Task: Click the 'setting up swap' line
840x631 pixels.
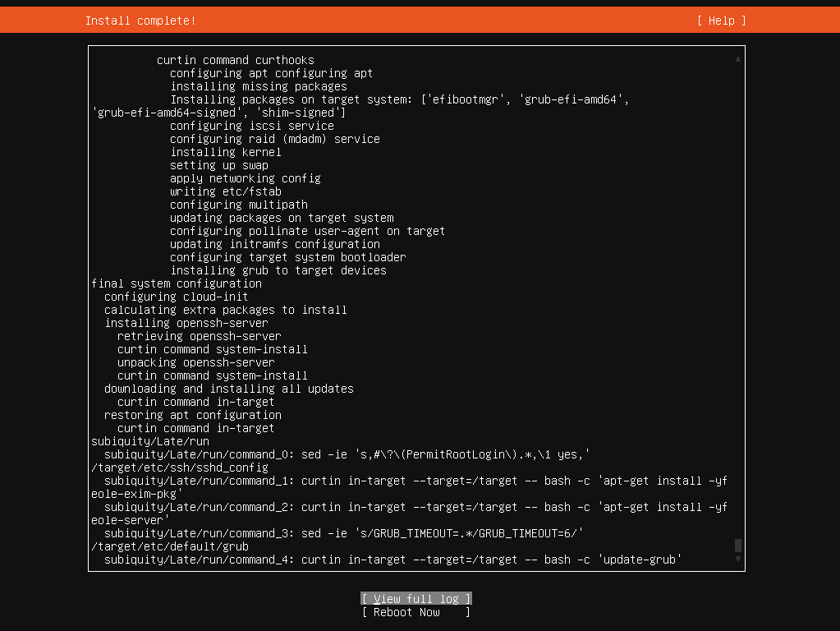Action: [x=219, y=165]
